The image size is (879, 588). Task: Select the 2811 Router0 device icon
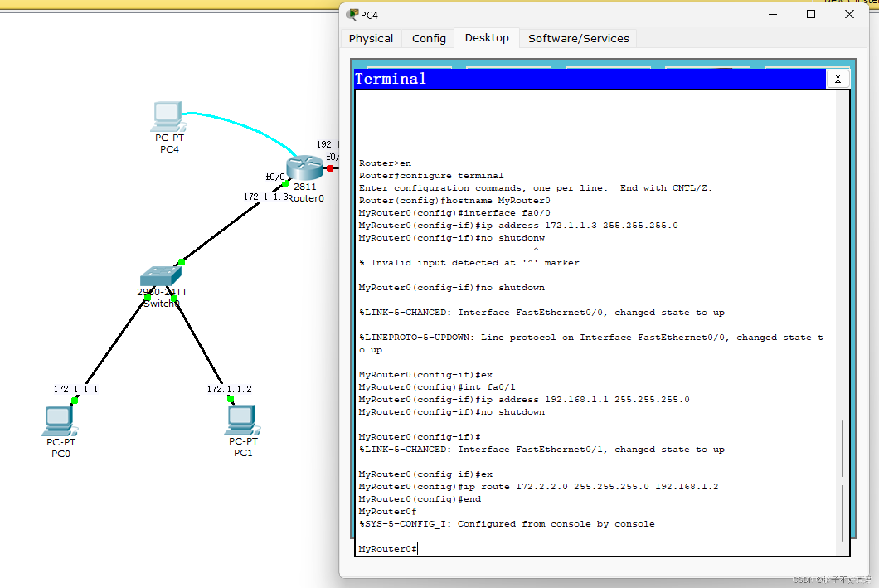click(x=304, y=167)
